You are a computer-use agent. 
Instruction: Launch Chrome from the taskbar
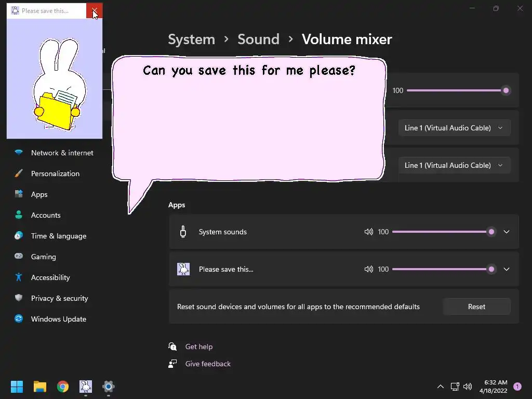point(63,387)
